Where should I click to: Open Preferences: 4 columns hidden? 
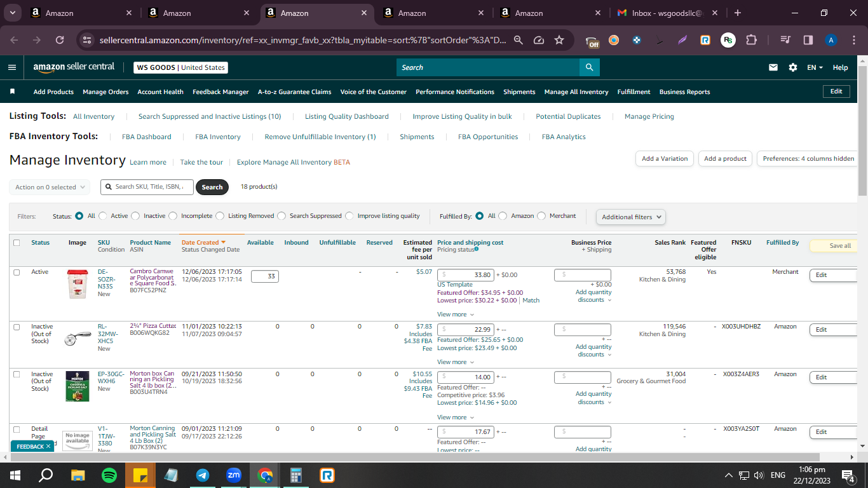coord(808,159)
